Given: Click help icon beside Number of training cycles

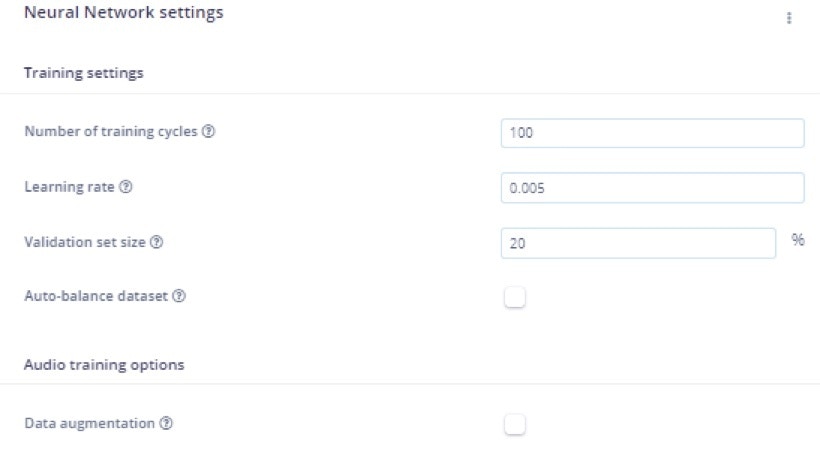Looking at the screenshot, I should pyautogui.click(x=208, y=132).
